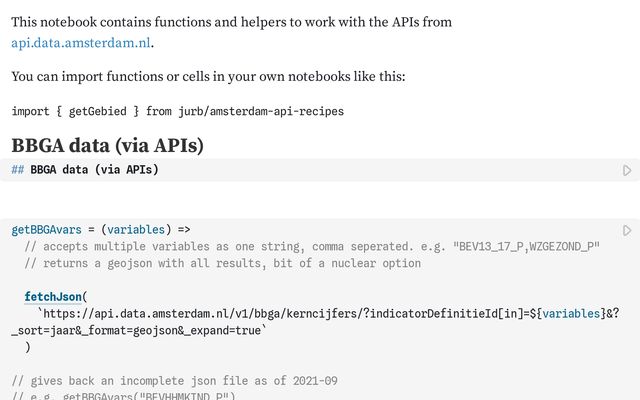
Task: Click the import statement code line
Action: coord(177,111)
